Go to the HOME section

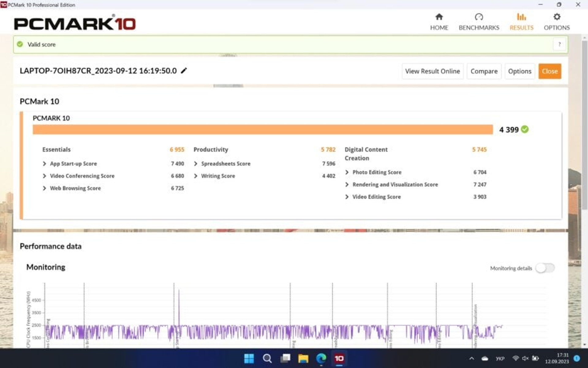(x=439, y=22)
